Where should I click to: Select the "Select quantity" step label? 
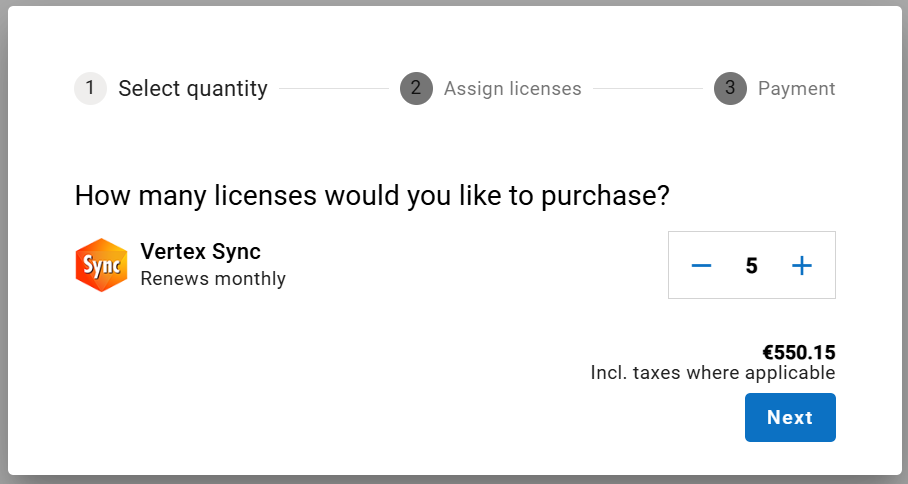193,89
